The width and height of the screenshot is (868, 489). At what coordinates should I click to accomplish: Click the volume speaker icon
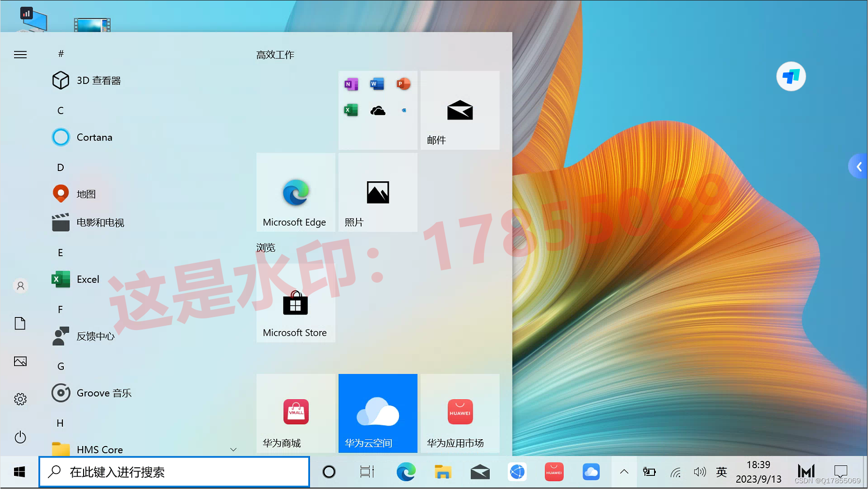pyautogui.click(x=699, y=472)
